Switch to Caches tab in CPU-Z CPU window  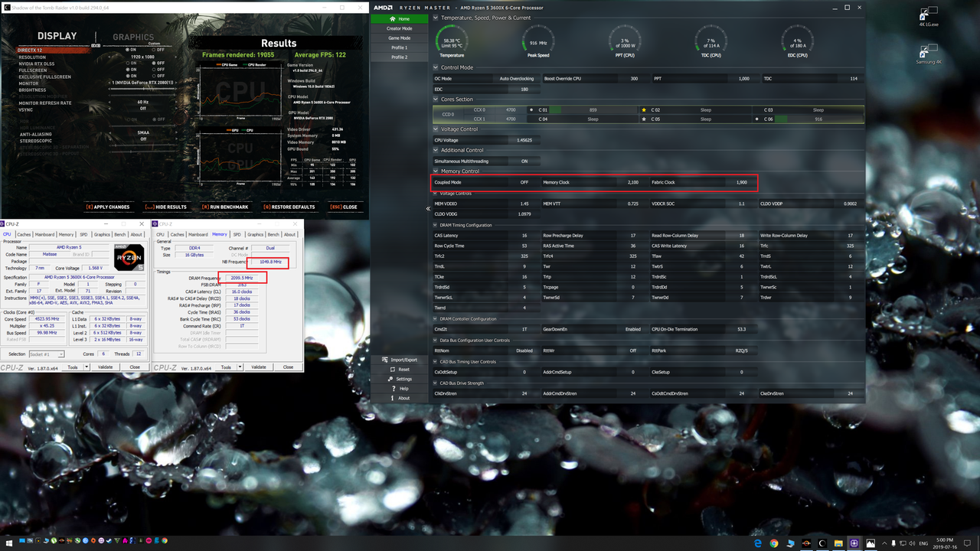[24, 235]
